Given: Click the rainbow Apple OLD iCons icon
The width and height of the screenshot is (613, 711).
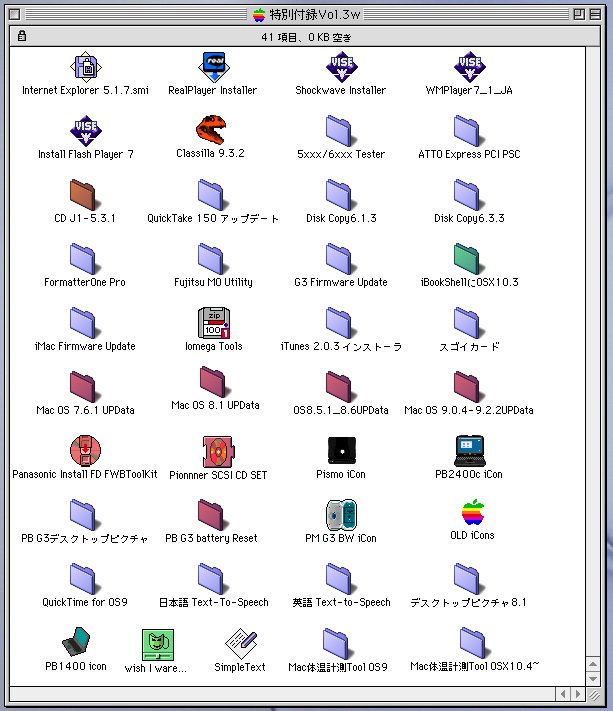Looking at the screenshot, I should [x=472, y=513].
